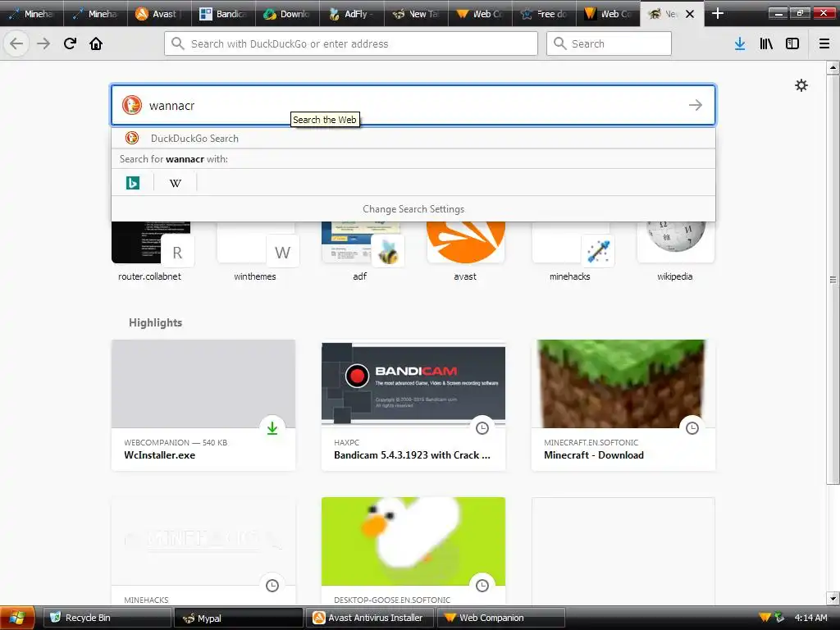This screenshot has height=630, width=840.
Task: Click the Highlights section heading
Action: (155, 322)
